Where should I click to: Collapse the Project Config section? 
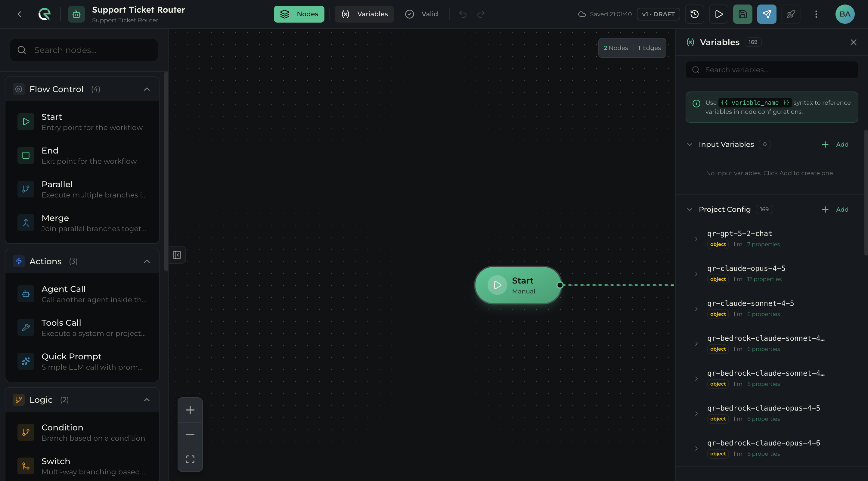coord(690,210)
